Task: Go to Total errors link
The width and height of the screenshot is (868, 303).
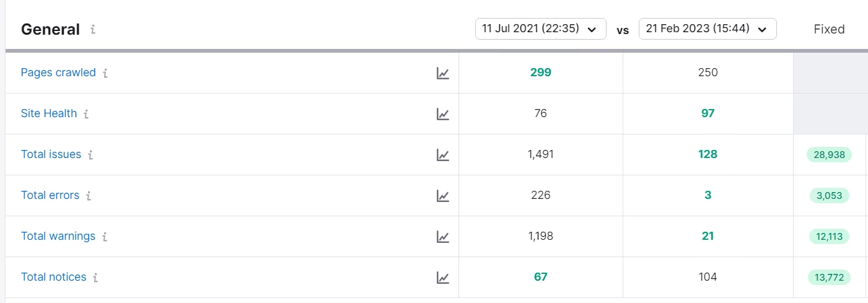Action: pyautogui.click(x=50, y=195)
